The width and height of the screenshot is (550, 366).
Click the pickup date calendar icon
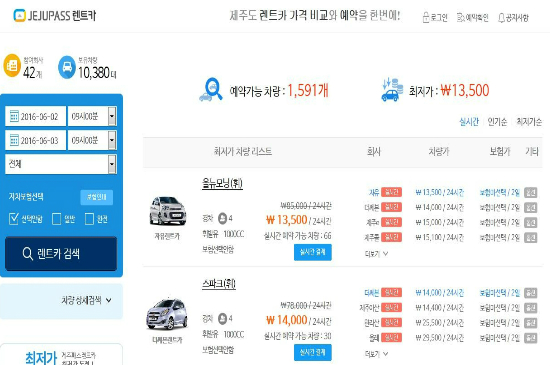(14, 116)
